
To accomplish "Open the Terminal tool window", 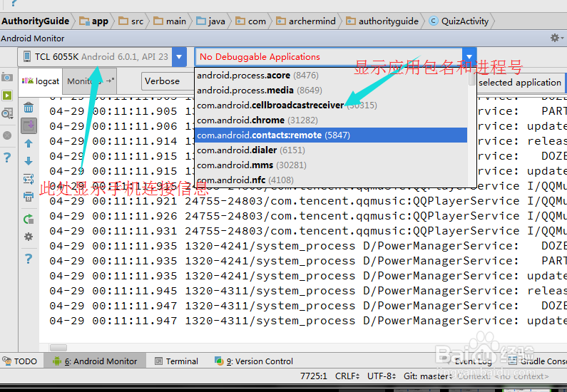I will [x=176, y=361].
